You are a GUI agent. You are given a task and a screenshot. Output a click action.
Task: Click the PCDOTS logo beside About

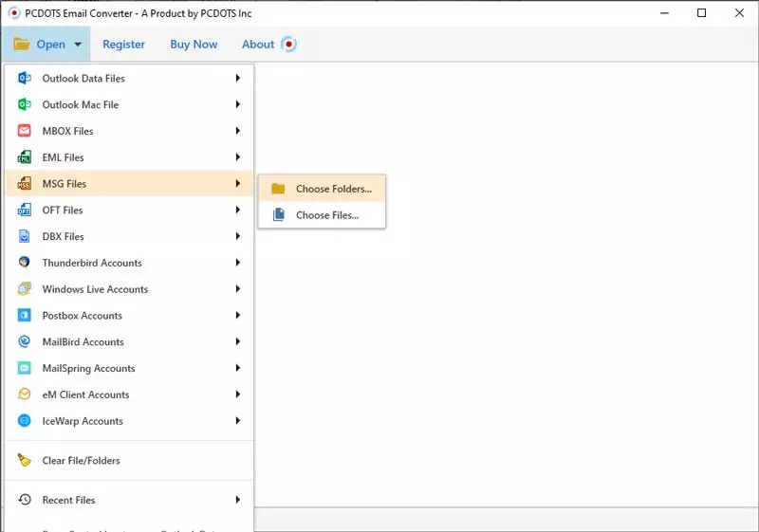tap(289, 44)
